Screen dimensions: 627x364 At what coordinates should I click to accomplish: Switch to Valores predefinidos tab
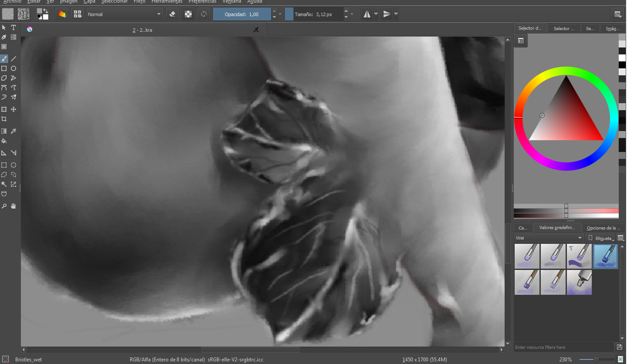point(557,227)
